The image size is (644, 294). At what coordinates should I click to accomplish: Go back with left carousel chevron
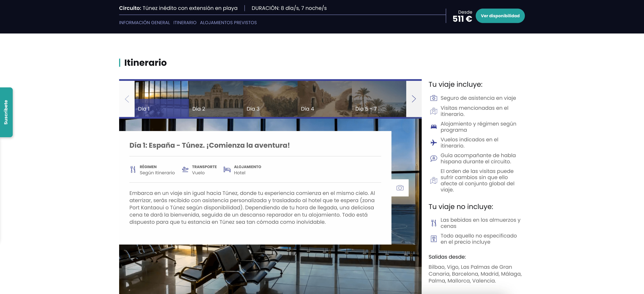pyautogui.click(x=127, y=99)
